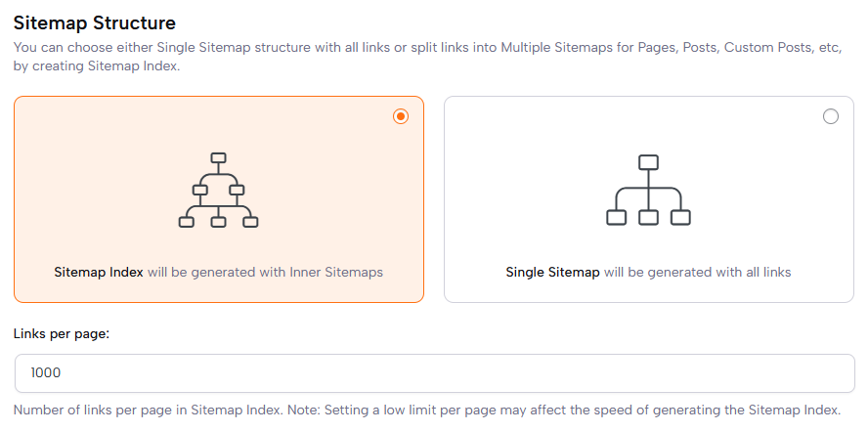Viewport: 868px width, 432px height.
Task: Click the Sitemap Structure description paragraph
Action: coord(427,56)
